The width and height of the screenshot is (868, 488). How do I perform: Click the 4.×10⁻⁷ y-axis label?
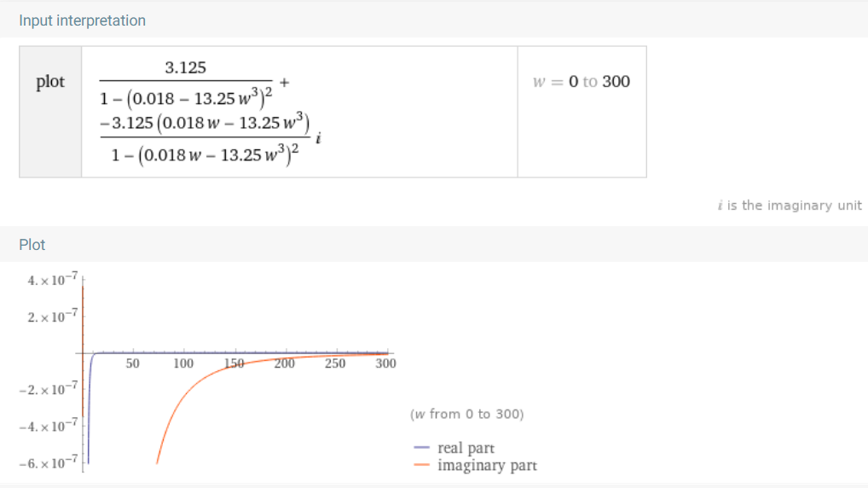tap(53, 280)
